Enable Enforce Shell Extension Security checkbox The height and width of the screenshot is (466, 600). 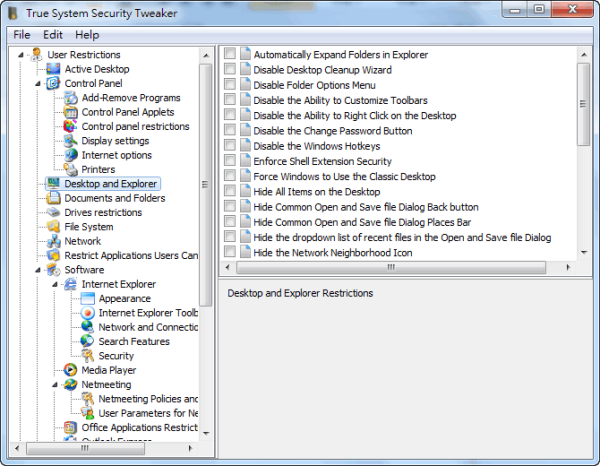coord(230,160)
